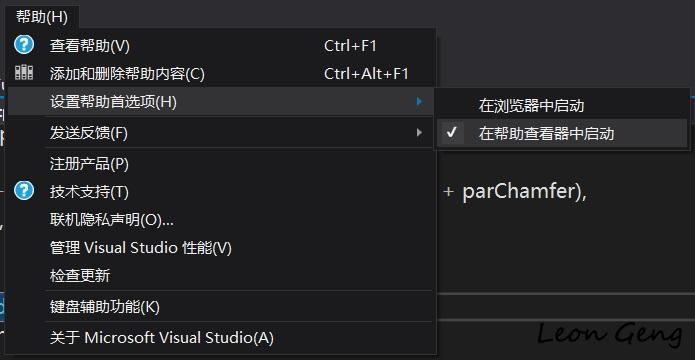Open the 发送反馈(F) menu entry
This screenshot has width=695, height=360.
point(220,132)
